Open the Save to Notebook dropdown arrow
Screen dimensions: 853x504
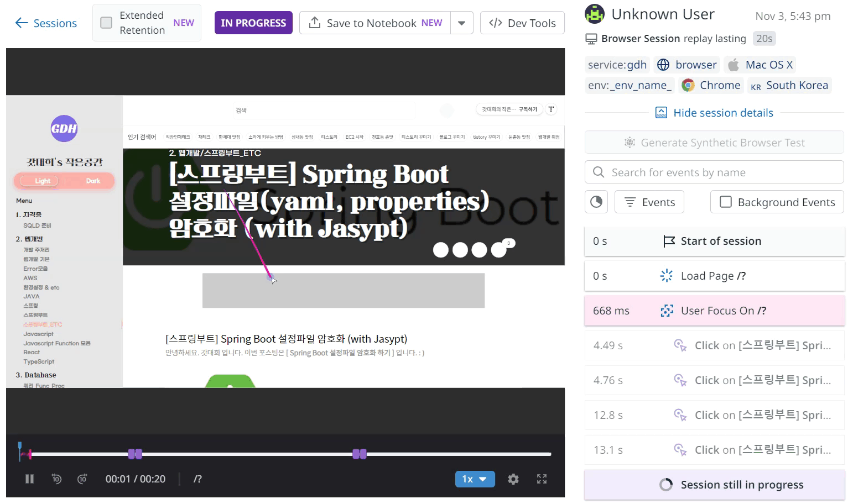tap(462, 23)
